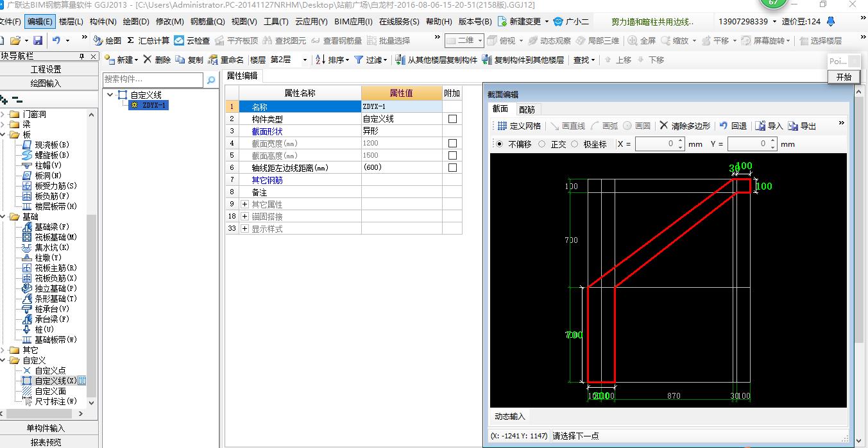
Task: Launch 云检查 cloud check
Action: (192, 40)
